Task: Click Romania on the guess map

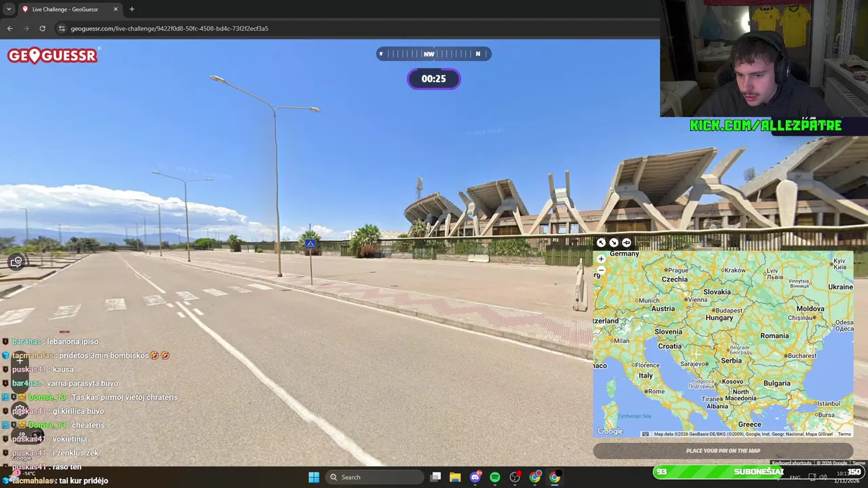Action: click(x=774, y=335)
